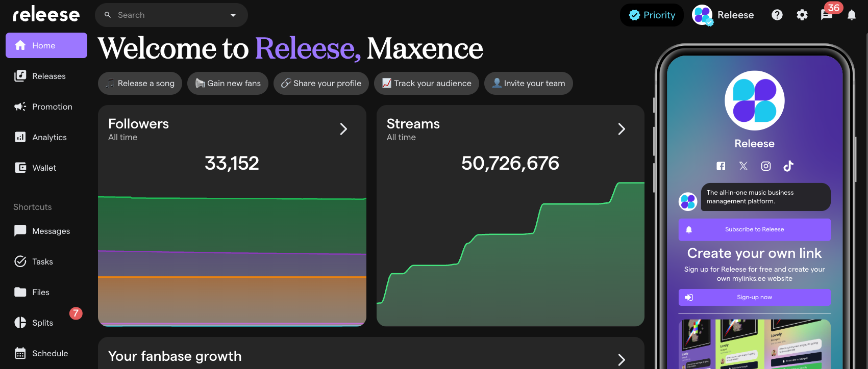Click the Sign-up now button
Viewport: 868px width, 369px height.
pyautogui.click(x=755, y=297)
